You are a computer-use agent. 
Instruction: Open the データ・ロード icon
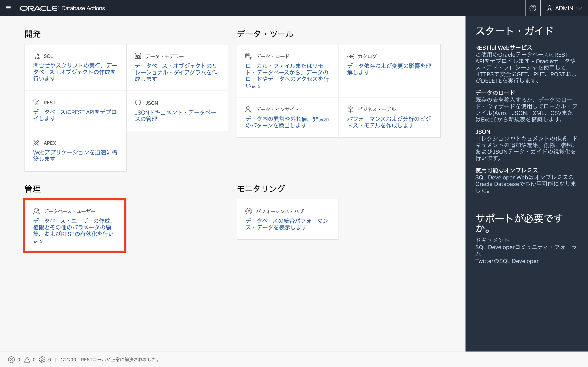(248, 56)
